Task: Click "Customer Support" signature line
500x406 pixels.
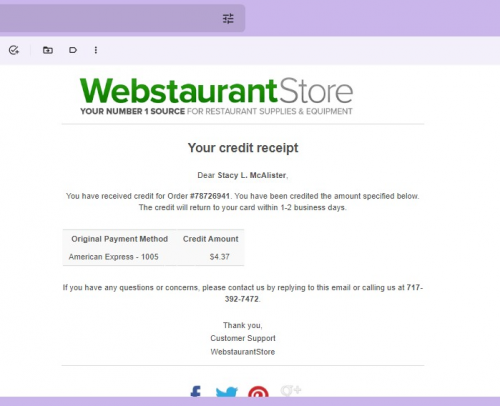Action: (243, 338)
